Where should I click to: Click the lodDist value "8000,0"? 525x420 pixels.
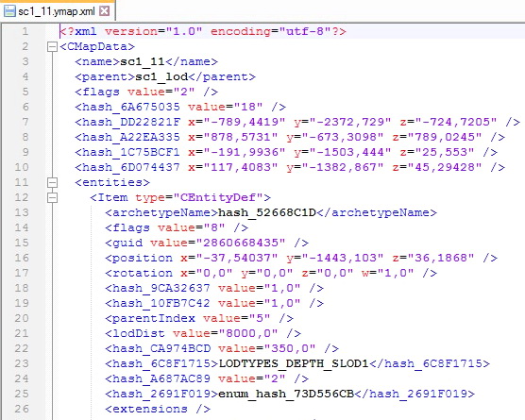click(x=248, y=333)
